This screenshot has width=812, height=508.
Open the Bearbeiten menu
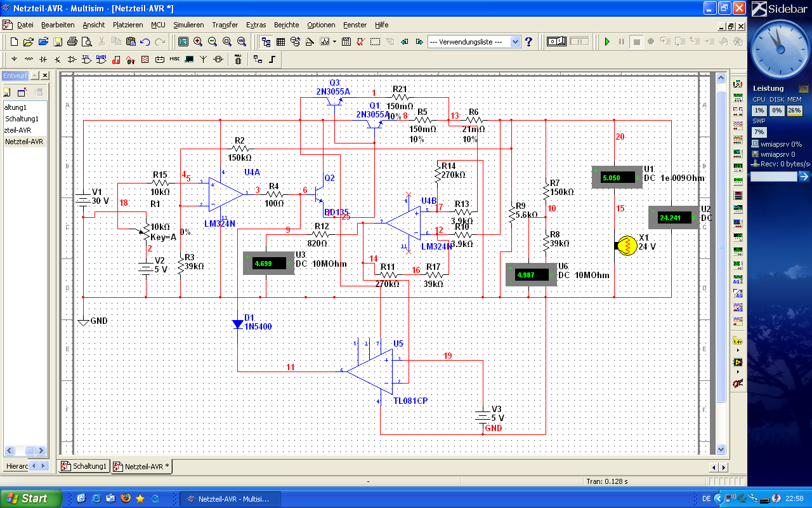pyautogui.click(x=58, y=25)
